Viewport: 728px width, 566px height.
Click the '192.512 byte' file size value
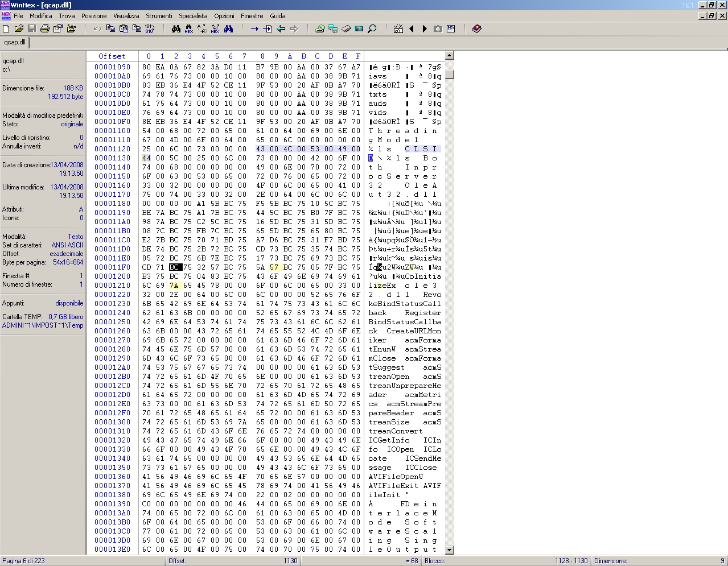pyautogui.click(x=65, y=97)
